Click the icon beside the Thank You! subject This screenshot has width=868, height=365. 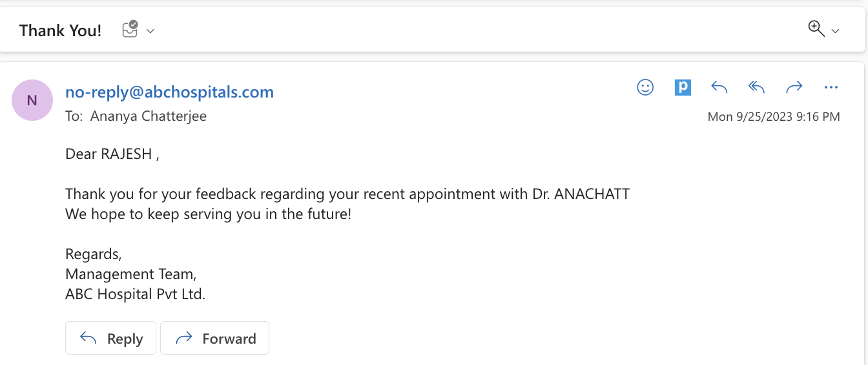(130, 30)
